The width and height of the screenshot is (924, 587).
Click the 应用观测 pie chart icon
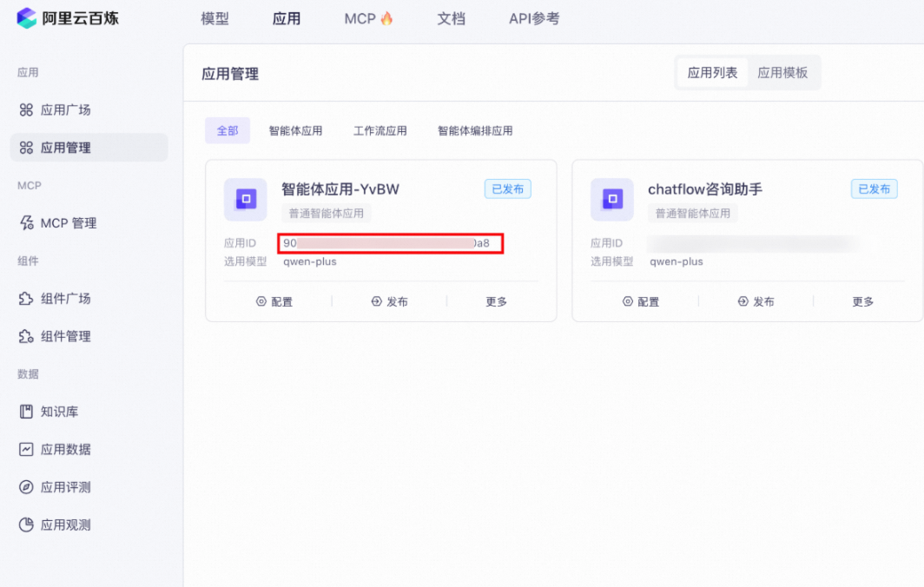pyautogui.click(x=26, y=525)
